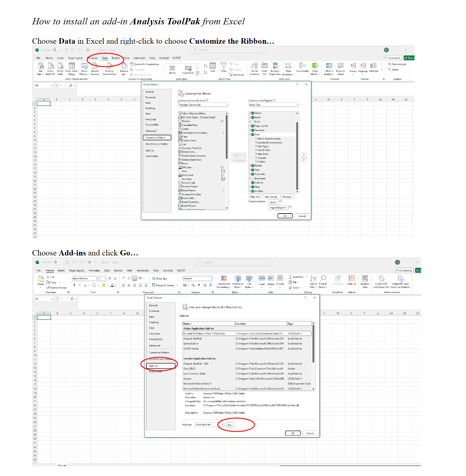Select Advanced in the Add-ins options dialog

[x=154, y=346]
